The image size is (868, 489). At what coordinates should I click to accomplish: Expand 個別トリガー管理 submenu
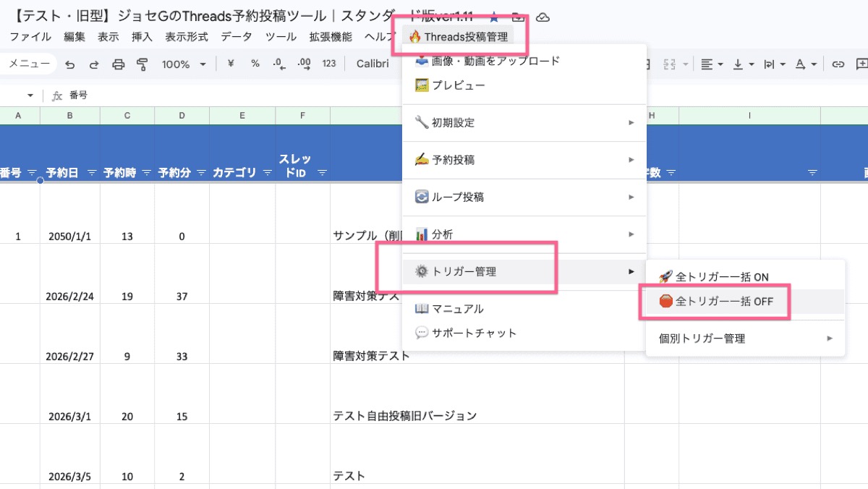745,338
